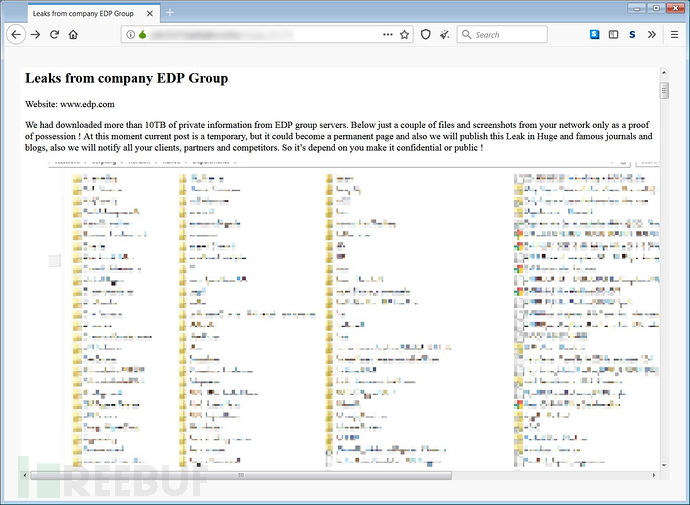Bookmark this page with the star icon
690x505 pixels.
pos(404,34)
